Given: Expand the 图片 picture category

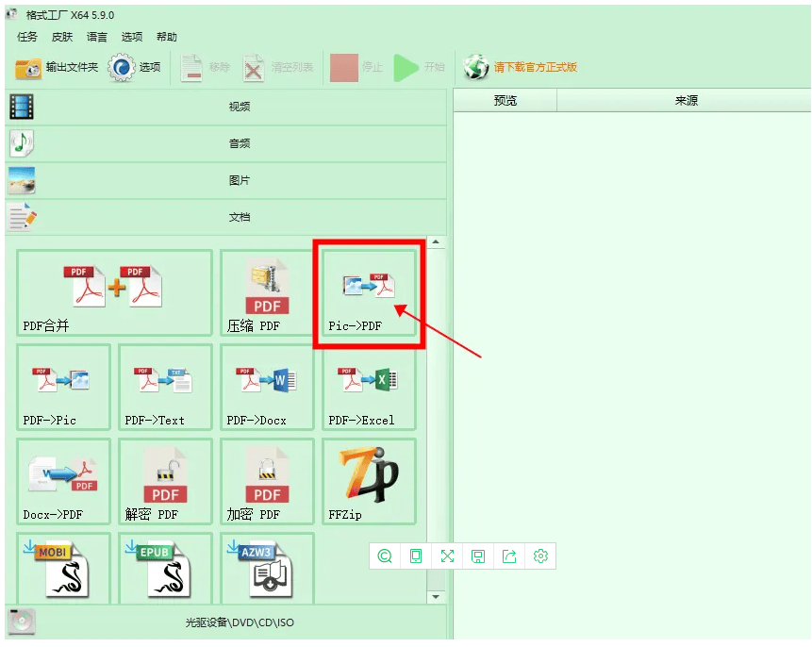Looking at the screenshot, I should pos(225,180).
